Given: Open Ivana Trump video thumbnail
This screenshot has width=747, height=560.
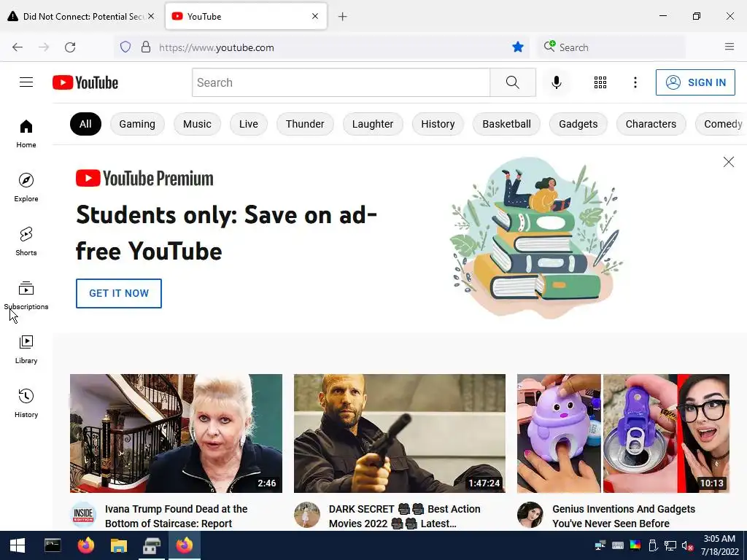Looking at the screenshot, I should pos(176,433).
